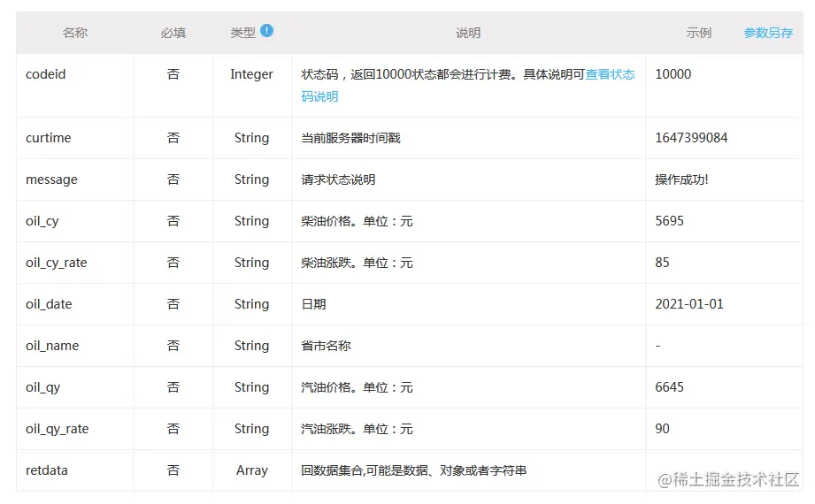The image size is (815, 504).
Task: Click the description 汽油价格。单位：元
Action: 358,387
